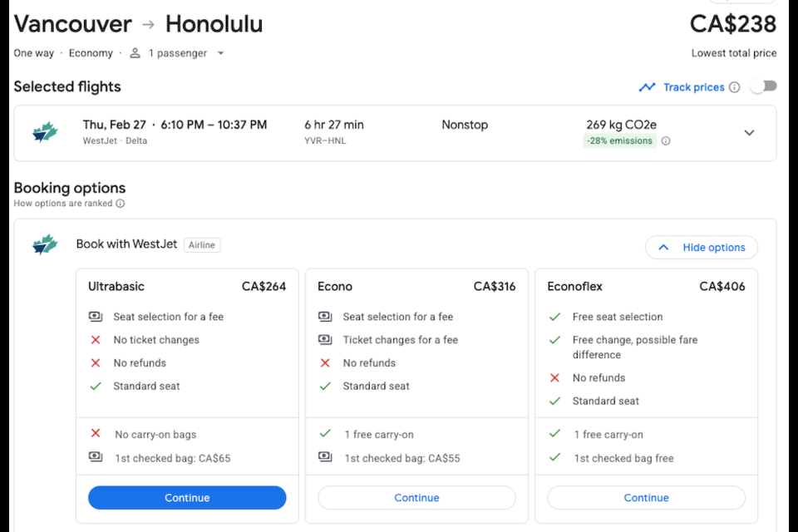Click the Ultrabasic seat selection fee icon
Image resolution: width=798 pixels, height=532 pixels.
96,317
